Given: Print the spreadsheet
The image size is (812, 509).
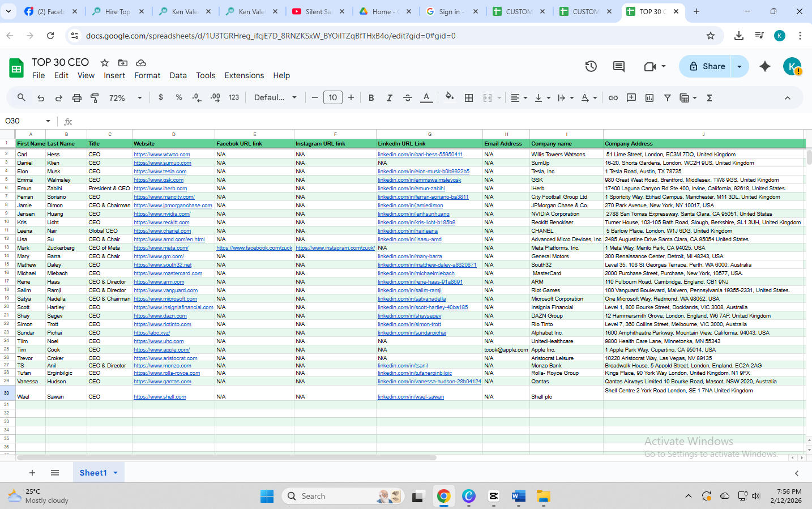Looking at the screenshot, I should 77,98.
